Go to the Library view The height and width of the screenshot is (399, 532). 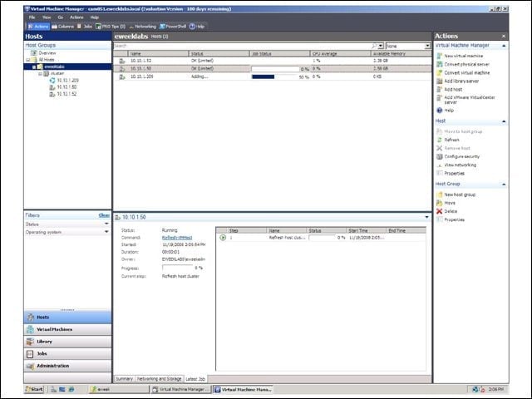(x=67, y=342)
